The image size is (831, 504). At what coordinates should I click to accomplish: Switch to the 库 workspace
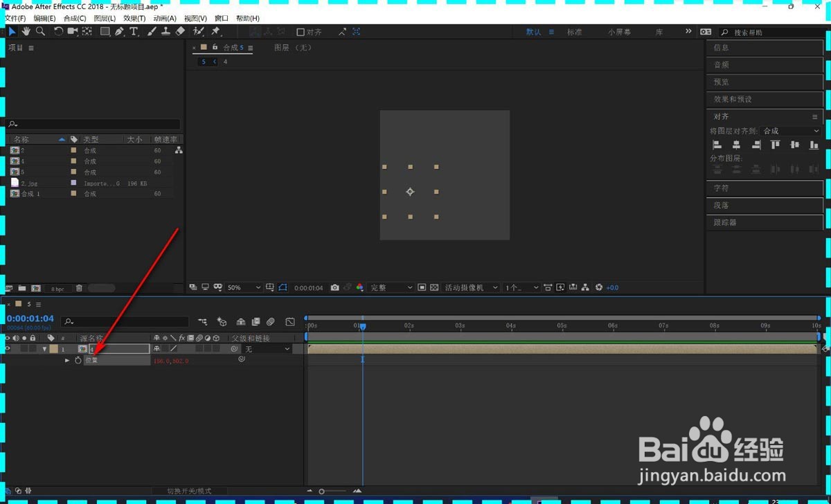[659, 32]
